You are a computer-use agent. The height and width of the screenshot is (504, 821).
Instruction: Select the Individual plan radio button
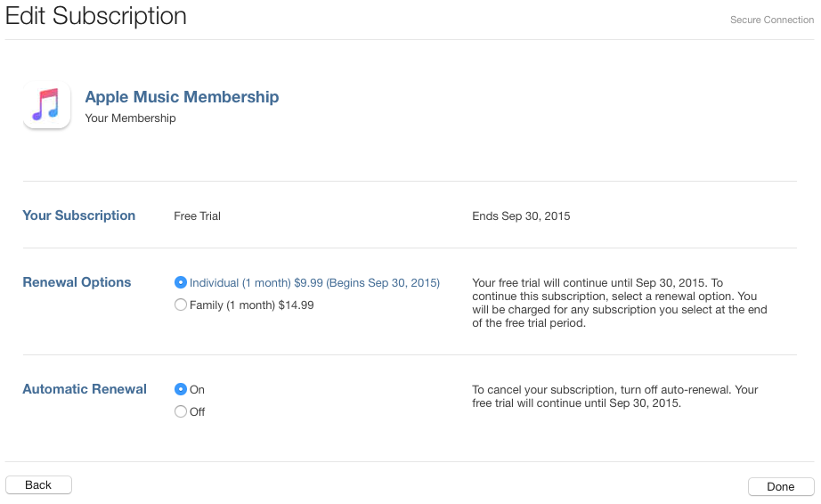180,282
